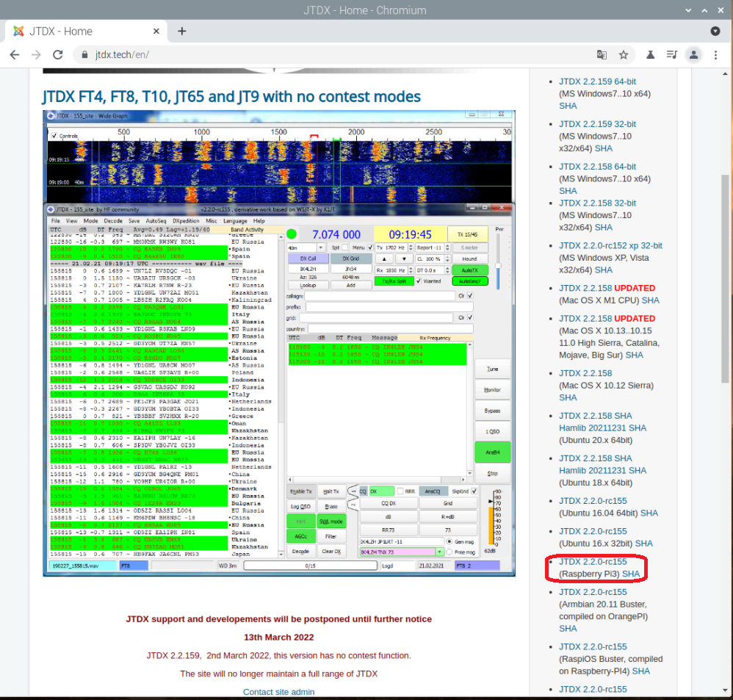Download JTDX 2.2.158 for Mac OS X 10.12 Sierra

point(585,373)
